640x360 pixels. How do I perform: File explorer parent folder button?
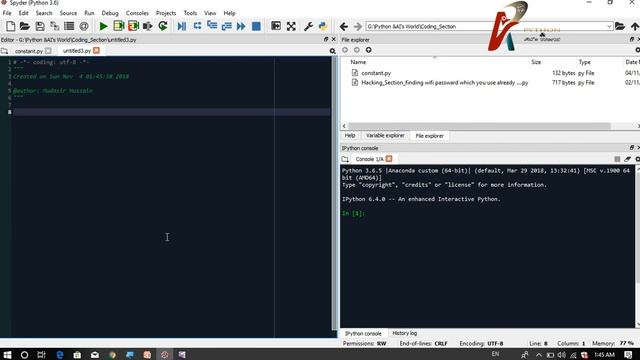coord(369,50)
